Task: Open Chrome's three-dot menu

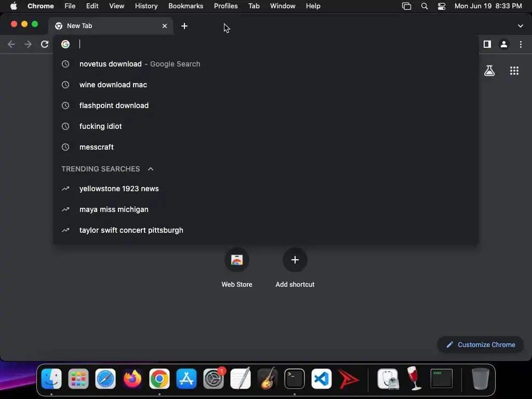Action: coord(521,44)
